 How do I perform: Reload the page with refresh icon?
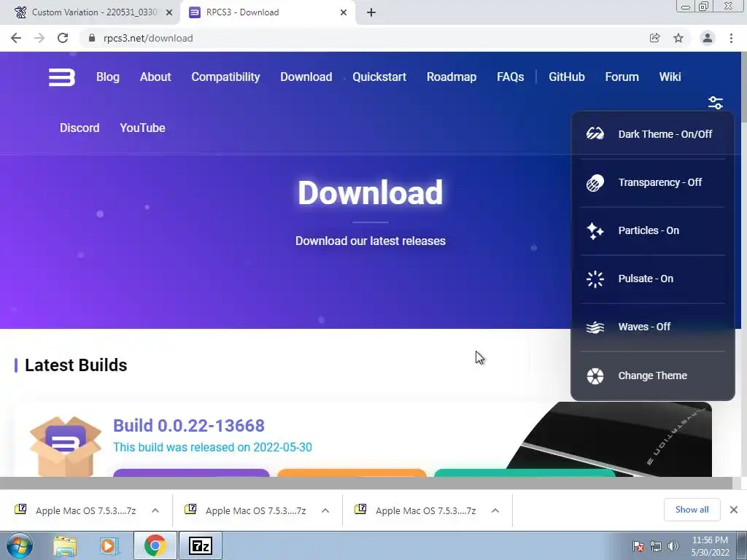(x=63, y=38)
